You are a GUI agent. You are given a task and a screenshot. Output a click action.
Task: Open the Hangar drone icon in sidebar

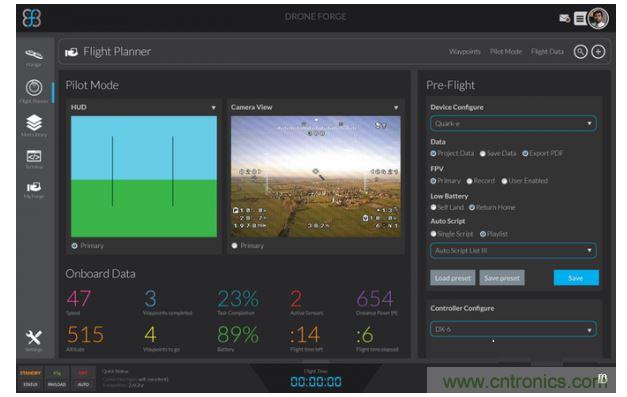(x=34, y=54)
